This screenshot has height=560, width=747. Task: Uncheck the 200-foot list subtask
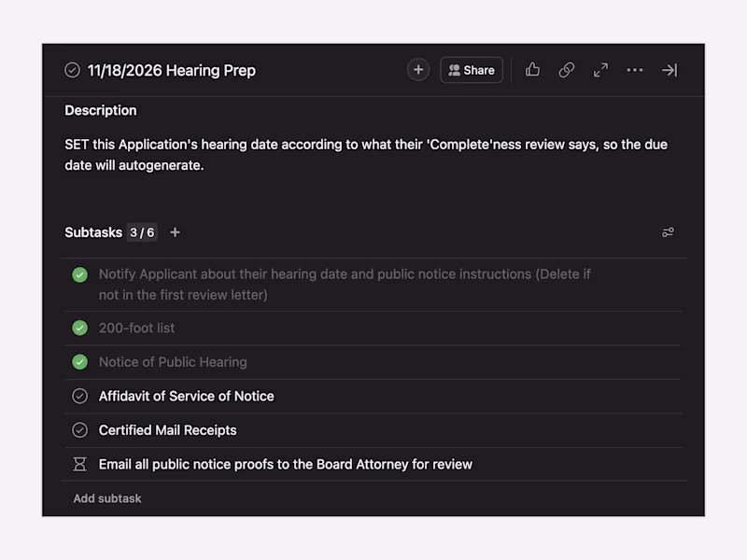point(80,328)
